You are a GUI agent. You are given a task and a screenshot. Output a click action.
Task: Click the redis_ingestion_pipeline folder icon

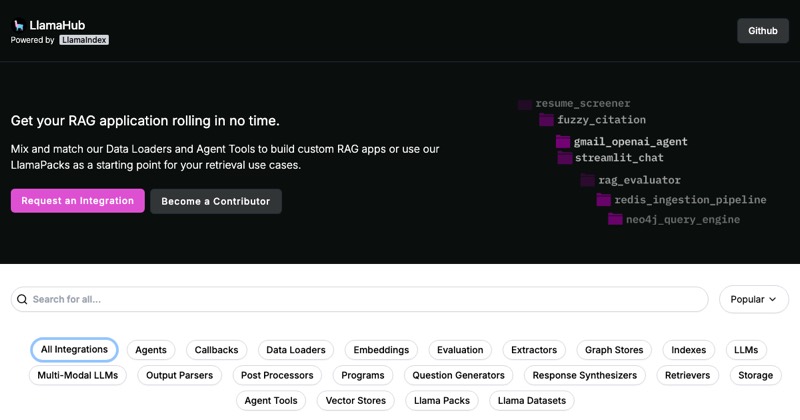click(x=604, y=200)
